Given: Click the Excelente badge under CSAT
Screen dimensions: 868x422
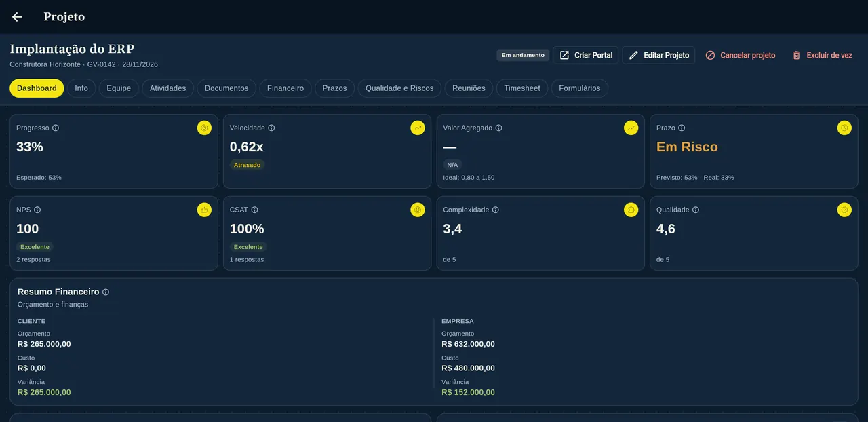Looking at the screenshot, I should pos(248,247).
